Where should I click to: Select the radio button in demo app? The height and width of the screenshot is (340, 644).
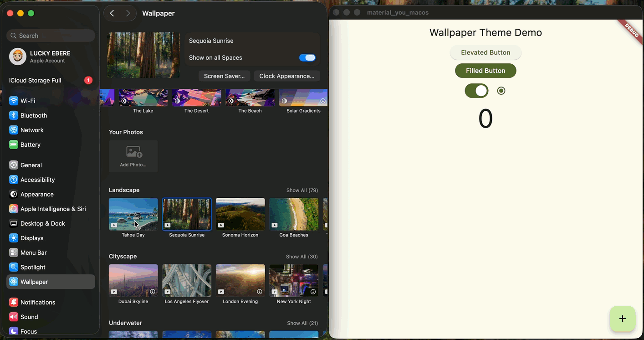click(501, 91)
